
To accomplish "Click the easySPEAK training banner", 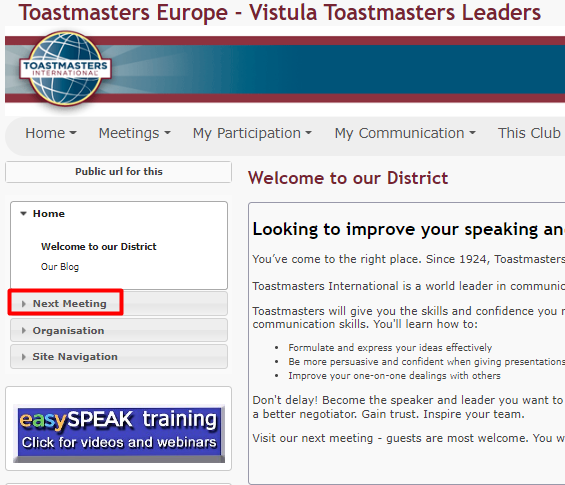I will (x=119, y=434).
